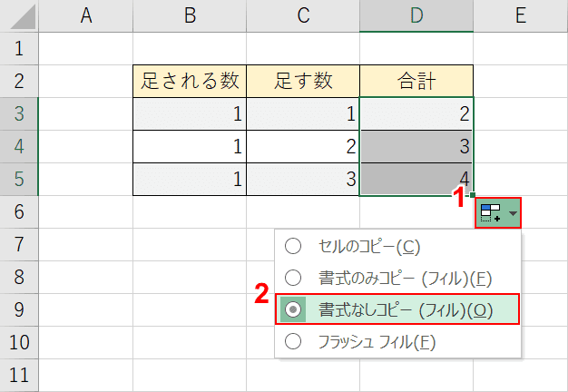The width and height of the screenshot is (568, 392).
Task: Select cell C5 containing 3
Action: [x=303, y=179]
